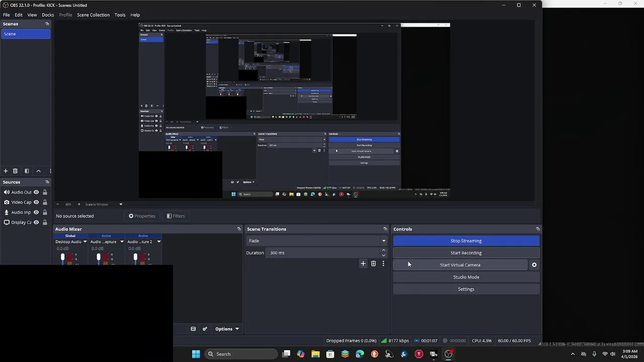The width and height of the screenshot is (644, 362).
Task: Click the taskbar Search box
Action: pyautogui.click(x=241, y=354)
